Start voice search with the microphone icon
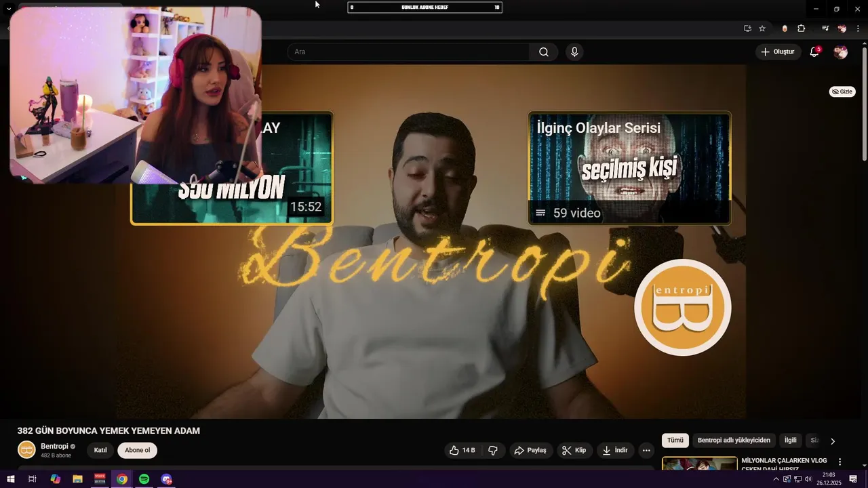868x488 pixels. click(x=574, y=52)
